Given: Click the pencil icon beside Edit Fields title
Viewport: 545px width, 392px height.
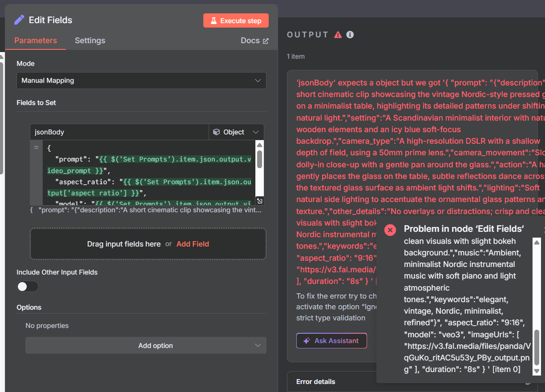Looking at the screenshot, I should pyautogui.click(x=19, y=20).
